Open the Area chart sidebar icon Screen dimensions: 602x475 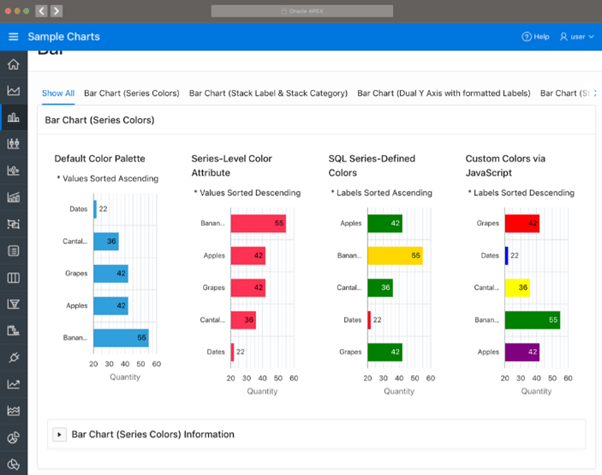[x=13, y=91]
